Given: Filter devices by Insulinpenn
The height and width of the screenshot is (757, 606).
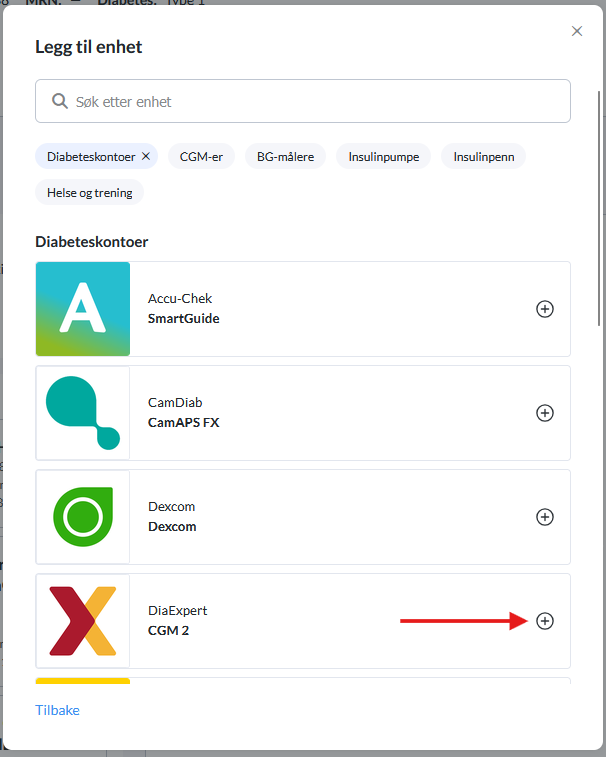Looking at the screenshot, I should point(483,156).
